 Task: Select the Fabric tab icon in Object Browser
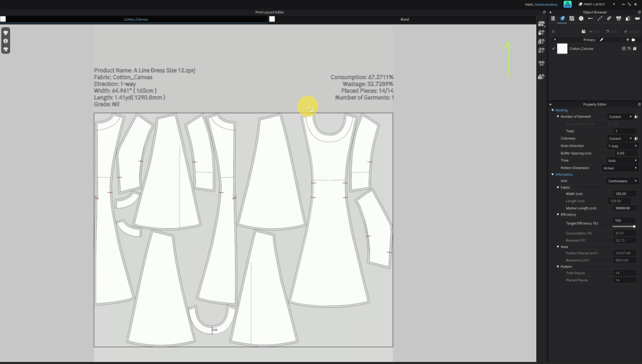tap(562, 19)
